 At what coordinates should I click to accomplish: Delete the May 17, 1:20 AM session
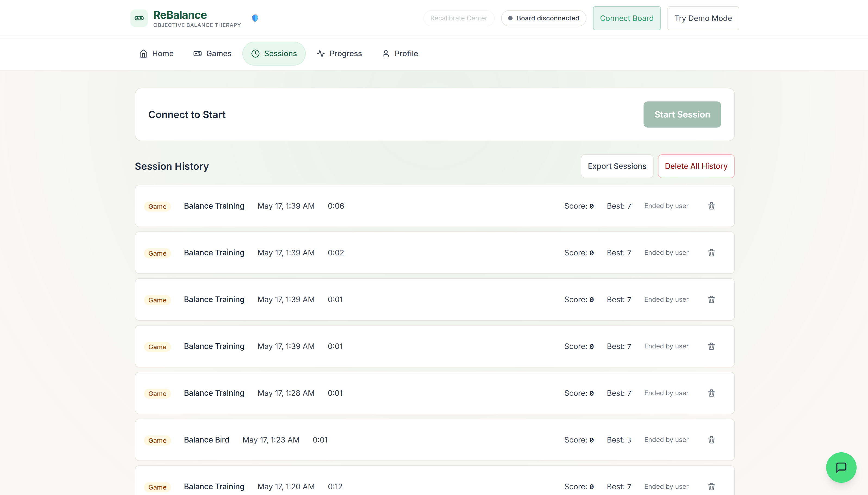coord(711,487)
